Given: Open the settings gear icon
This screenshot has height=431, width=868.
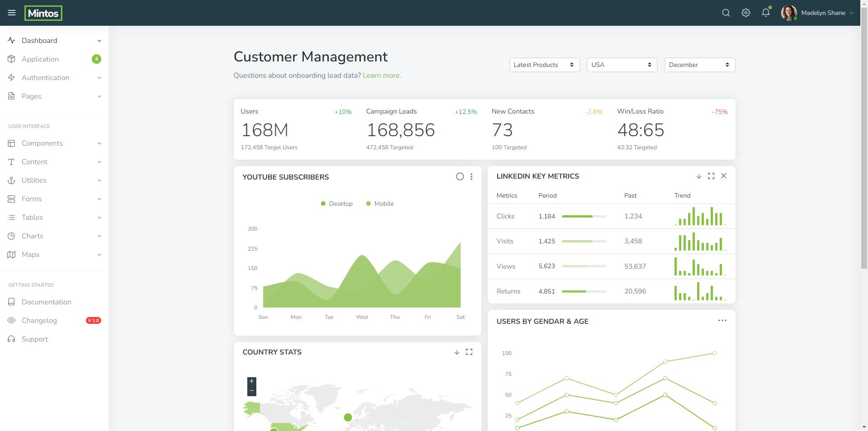Looking at the screenshot, I should pos(746,13).
